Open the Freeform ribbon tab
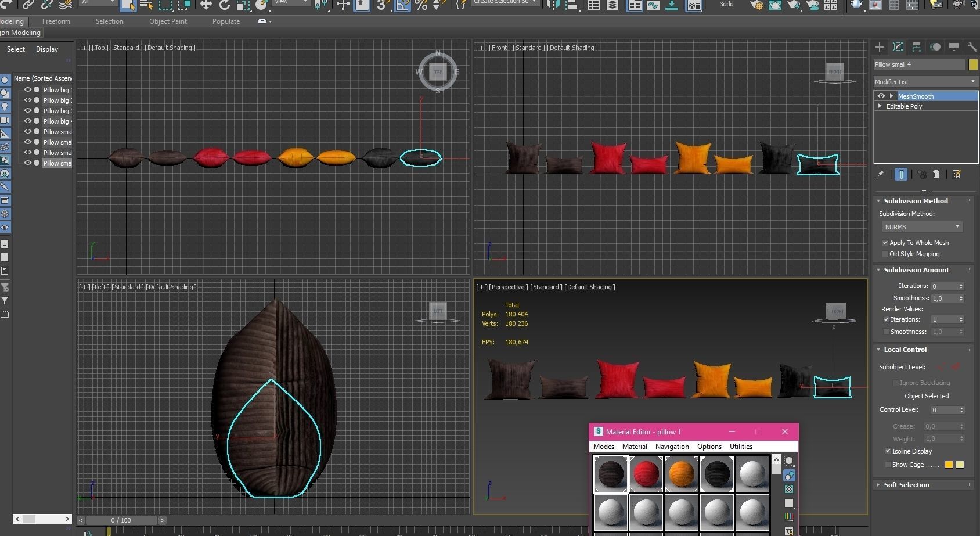The height and width of the screenshot is (536, 980). [56, 21]
